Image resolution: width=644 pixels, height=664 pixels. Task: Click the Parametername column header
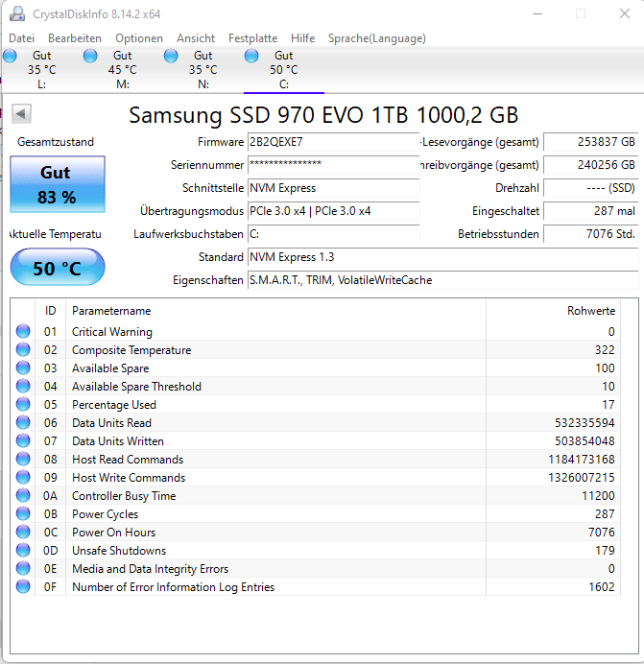click(x=275, y=311)
